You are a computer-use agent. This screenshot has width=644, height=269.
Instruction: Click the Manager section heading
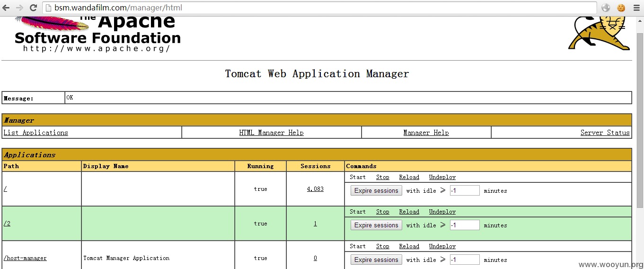point(19,120)
